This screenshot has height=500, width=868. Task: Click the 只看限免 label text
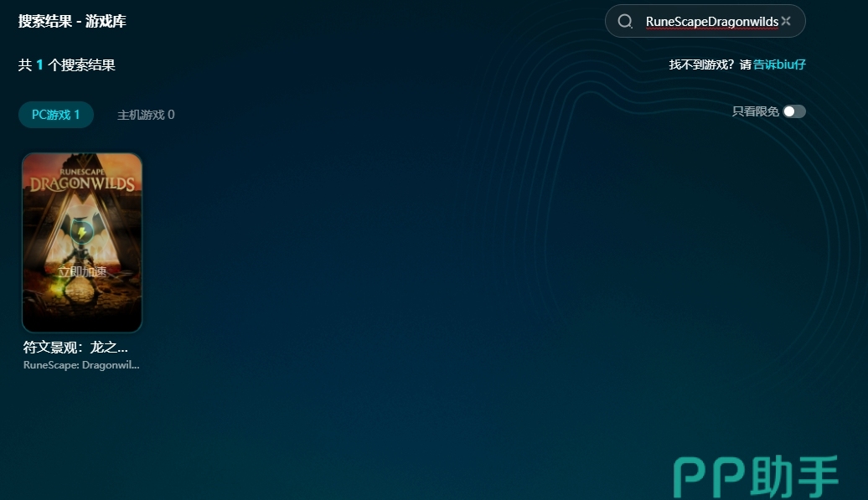point(755,111)
